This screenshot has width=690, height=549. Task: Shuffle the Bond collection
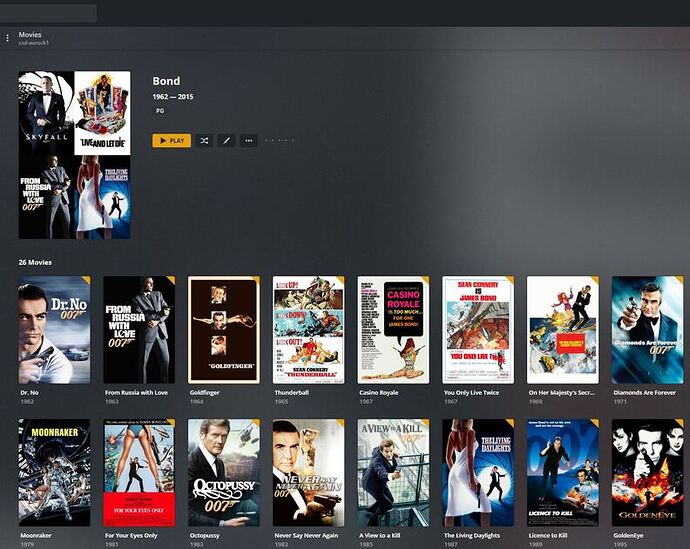[204, 141]
